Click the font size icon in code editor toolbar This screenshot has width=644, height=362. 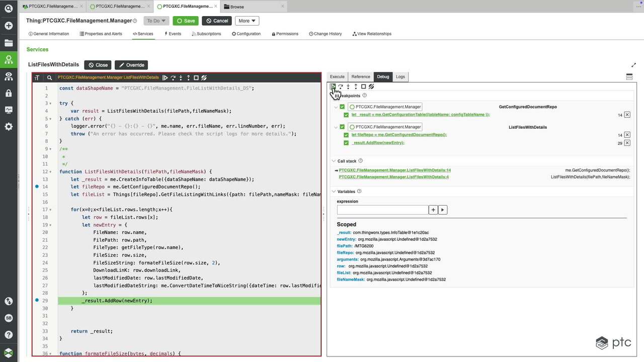tap(37, 78)
